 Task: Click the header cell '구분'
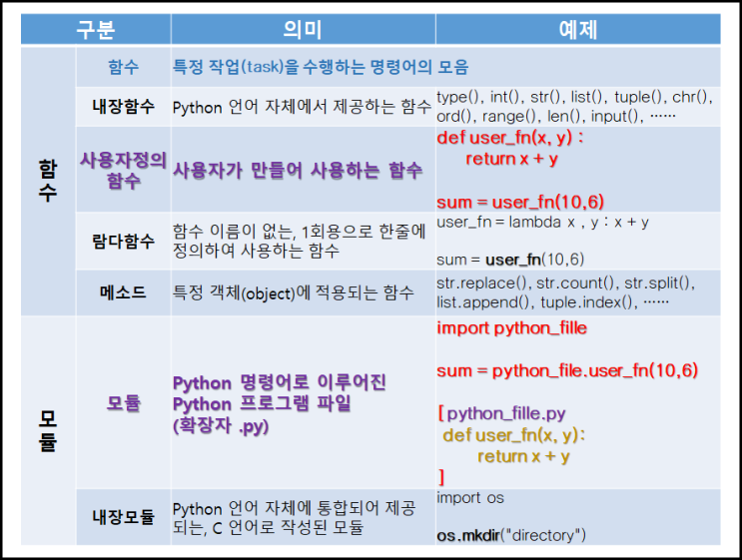click(96, 29)
